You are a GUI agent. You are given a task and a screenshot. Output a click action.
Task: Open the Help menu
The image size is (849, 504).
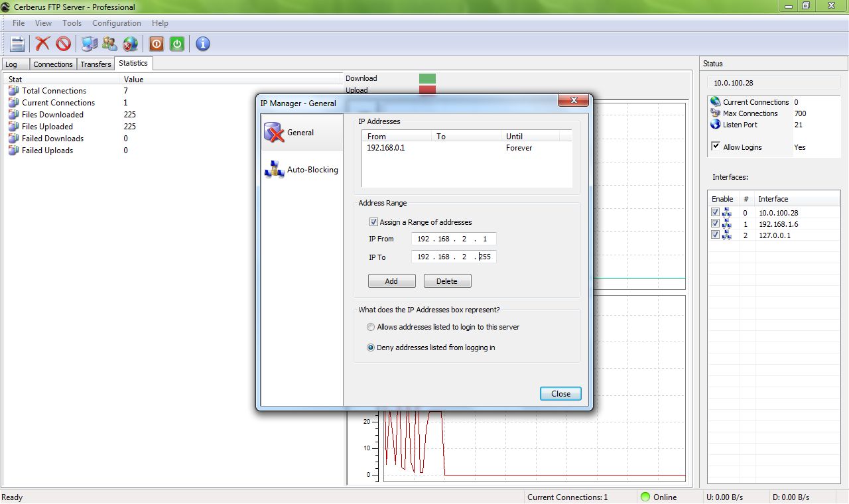click(x=160, y=23)
